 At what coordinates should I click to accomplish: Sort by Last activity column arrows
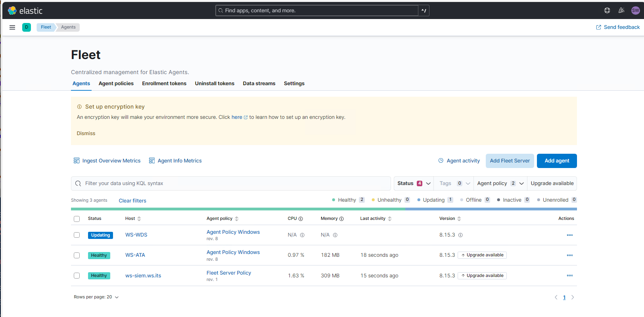click(x=390, y=219)
